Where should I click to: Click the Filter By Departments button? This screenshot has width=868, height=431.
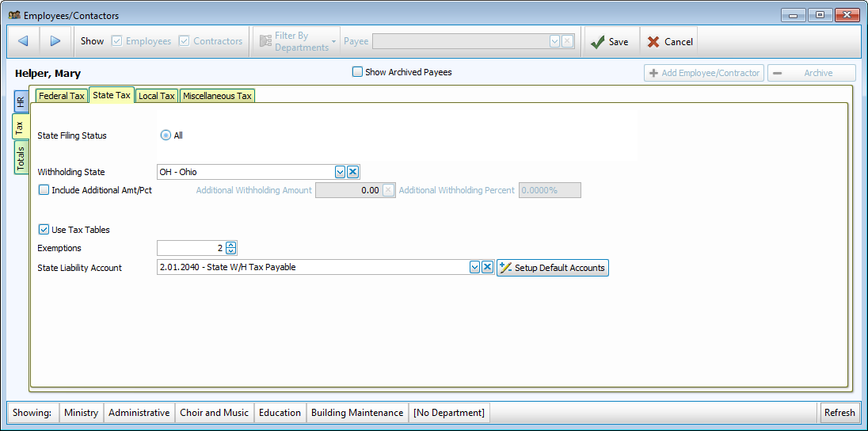(x=293, y=42)
